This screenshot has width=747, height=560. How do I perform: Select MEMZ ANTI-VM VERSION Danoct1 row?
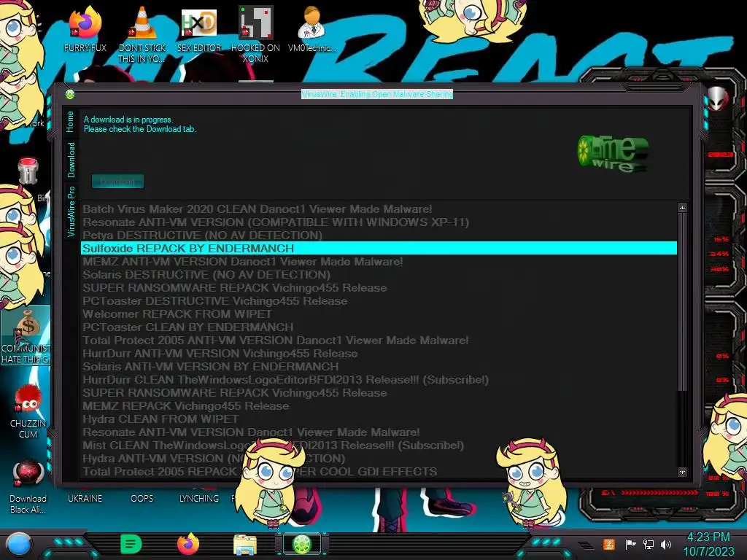[x=379, y=262]
